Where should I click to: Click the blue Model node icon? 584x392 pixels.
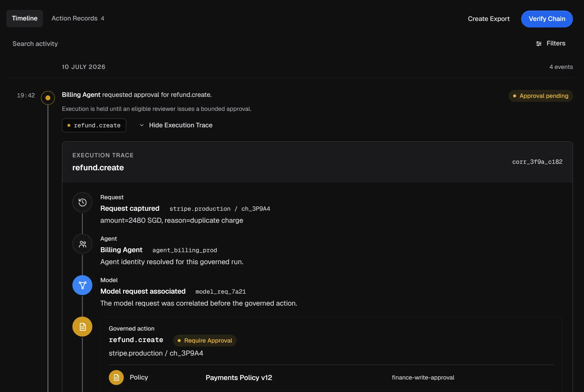pyautogui.click(x=82, y=285)
